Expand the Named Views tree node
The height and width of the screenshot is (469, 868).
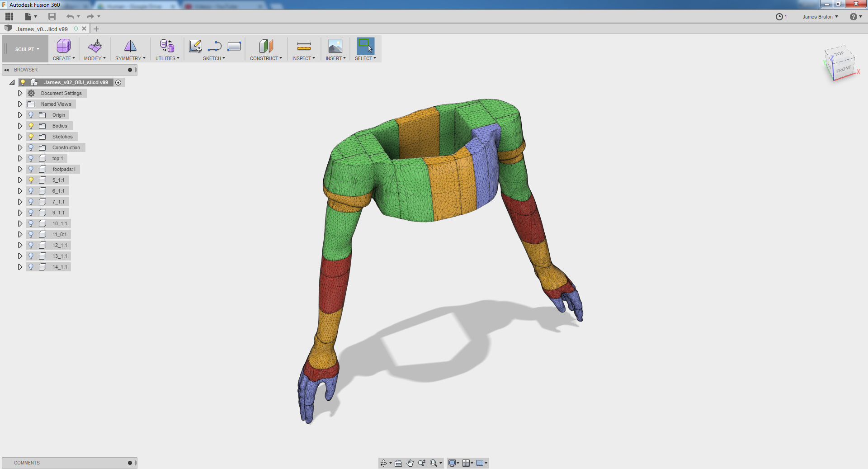click(x=20, y=104)
